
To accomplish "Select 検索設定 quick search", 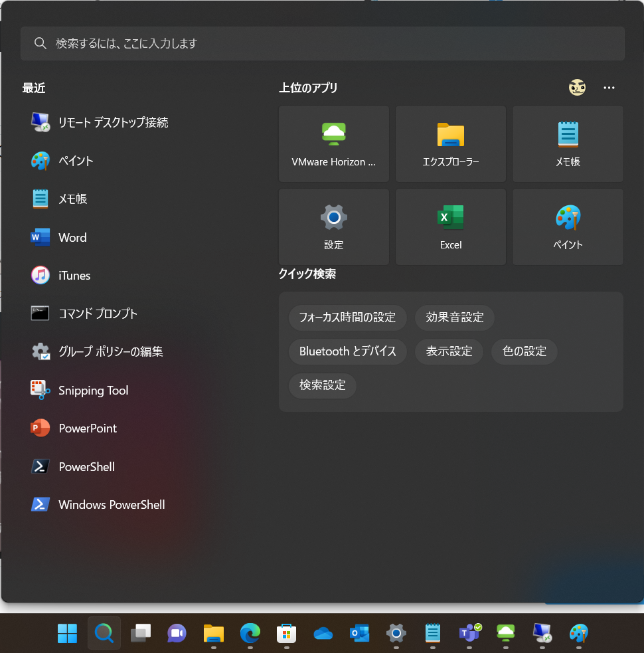I will (x=322, y=385).
